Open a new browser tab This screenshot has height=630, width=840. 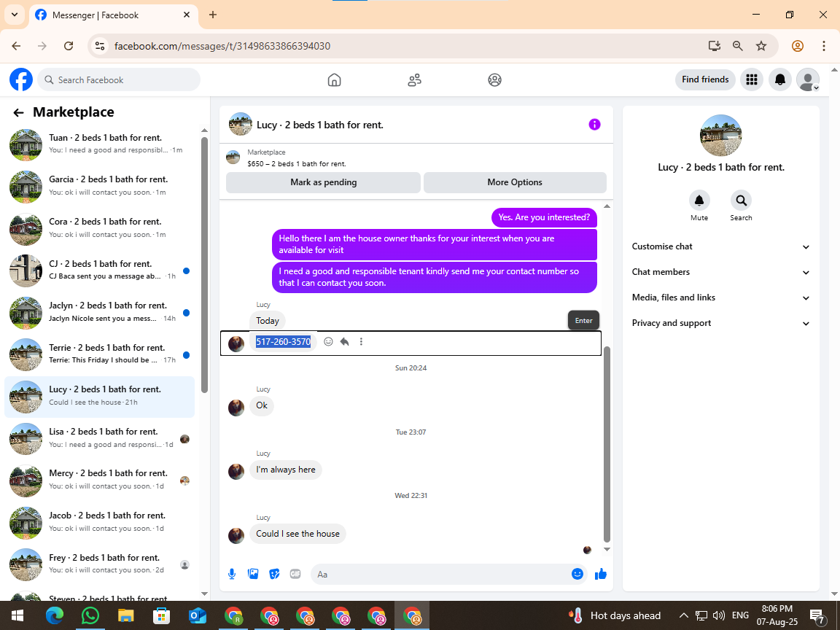tap(213, 15)
